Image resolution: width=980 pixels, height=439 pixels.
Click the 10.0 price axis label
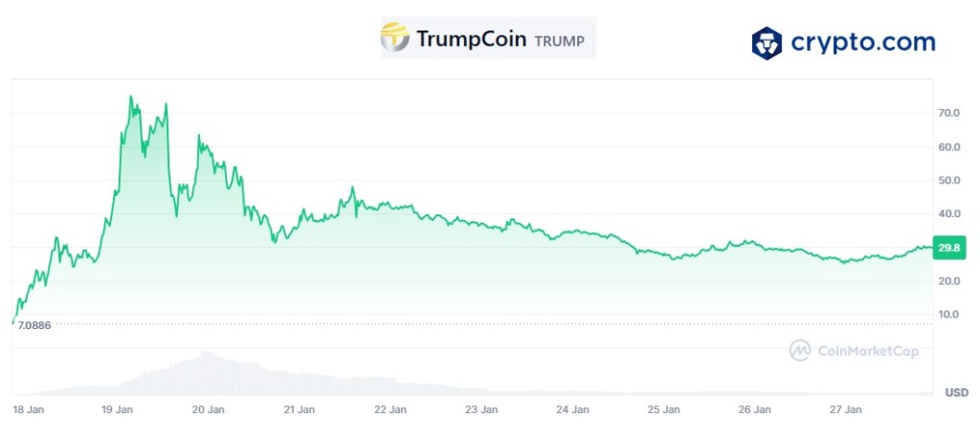pyautogui.click(x=949, y=315)
